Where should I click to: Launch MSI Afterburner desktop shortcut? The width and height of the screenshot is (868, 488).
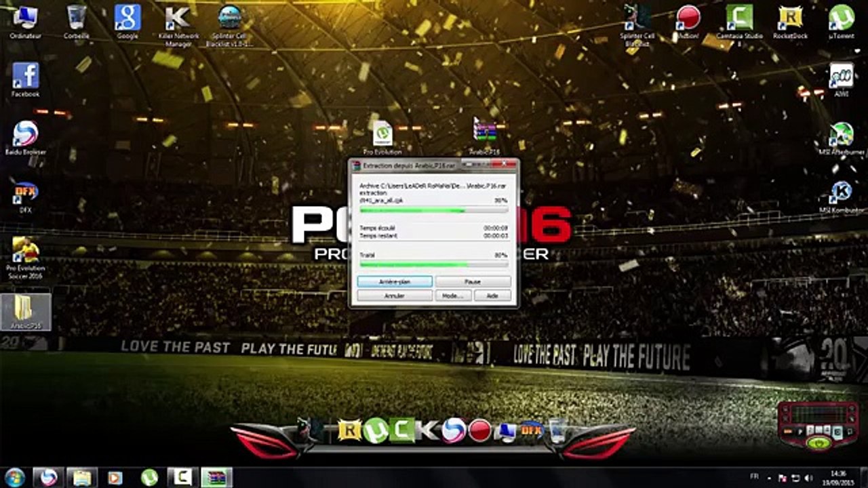(x=842, y=138)
